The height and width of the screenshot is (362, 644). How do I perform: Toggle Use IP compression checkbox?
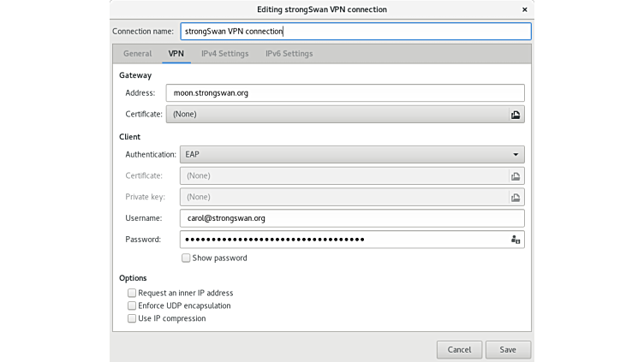[x=132, y=318]
